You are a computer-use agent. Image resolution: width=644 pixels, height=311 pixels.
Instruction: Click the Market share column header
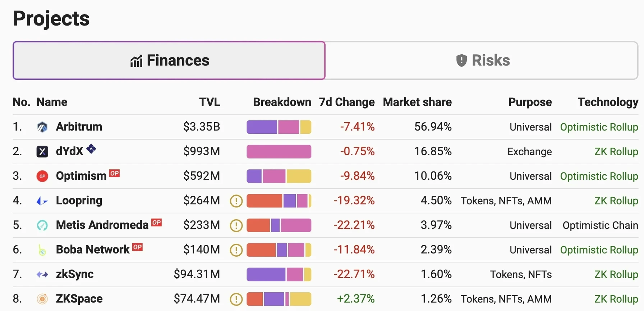[x=417, y=102]
